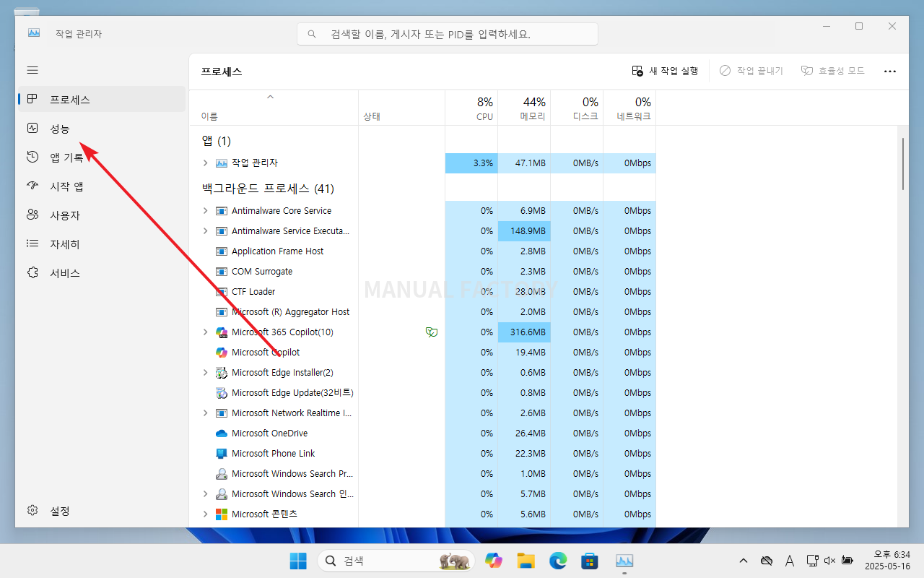Open Microsoft Store from the taskbar
Viewport: 924px width, 578px height.
coord(590,561)
